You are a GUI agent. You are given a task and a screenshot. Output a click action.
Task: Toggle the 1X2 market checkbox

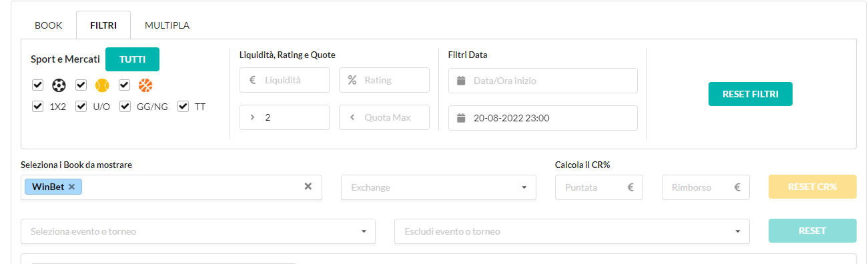(37, 106)
